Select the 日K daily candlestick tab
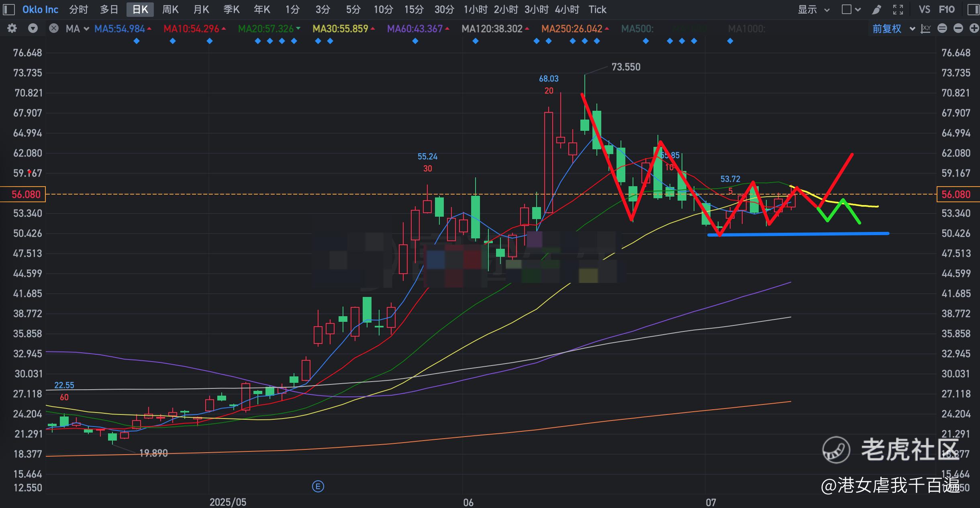 tap(140, 9)
